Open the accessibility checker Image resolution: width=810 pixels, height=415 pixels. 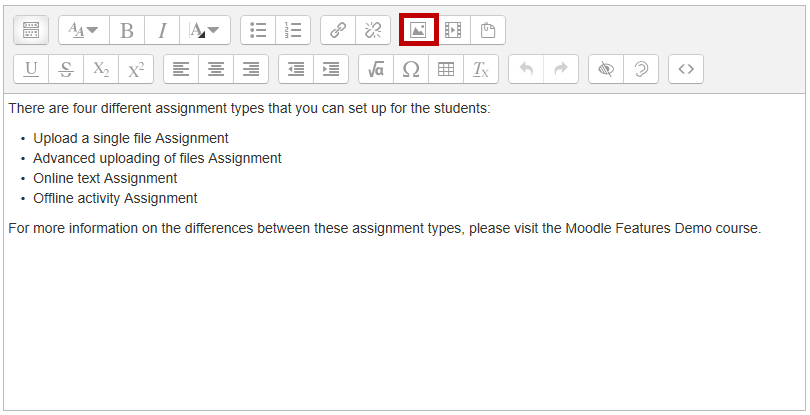click(606, 69)
